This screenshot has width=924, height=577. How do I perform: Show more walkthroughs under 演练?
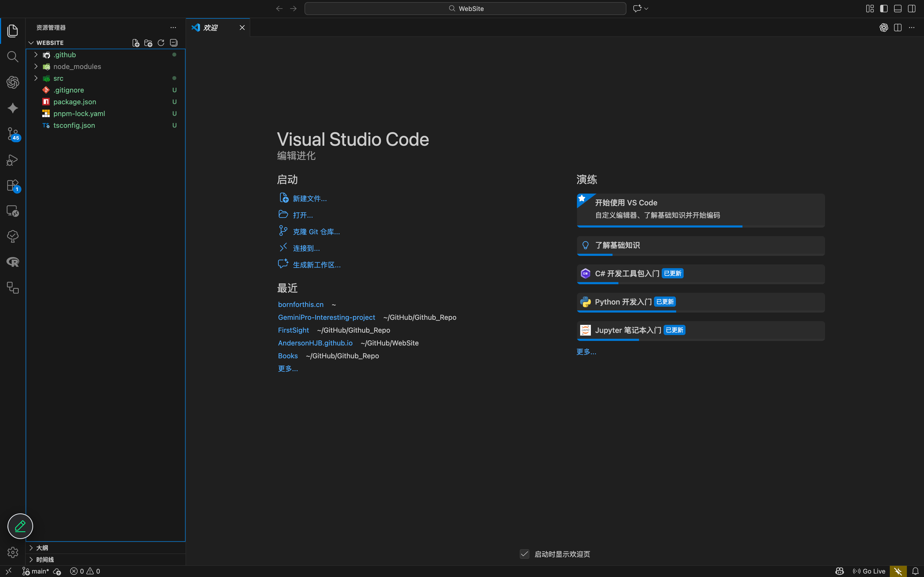tap(586, 352)
